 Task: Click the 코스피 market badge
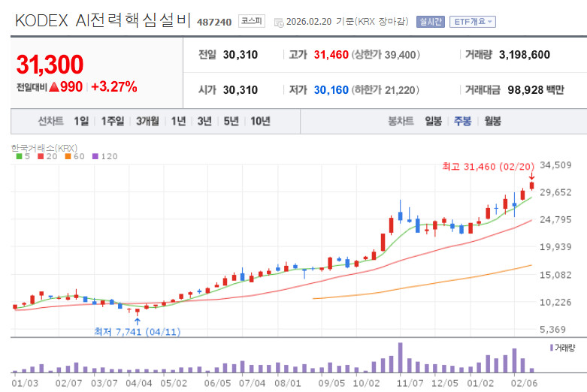click(252, 21)
